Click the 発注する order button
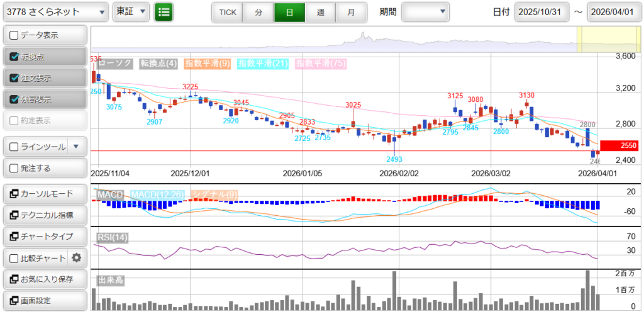The width and height of the screenshot is (644, 314). tap(44, 168)
